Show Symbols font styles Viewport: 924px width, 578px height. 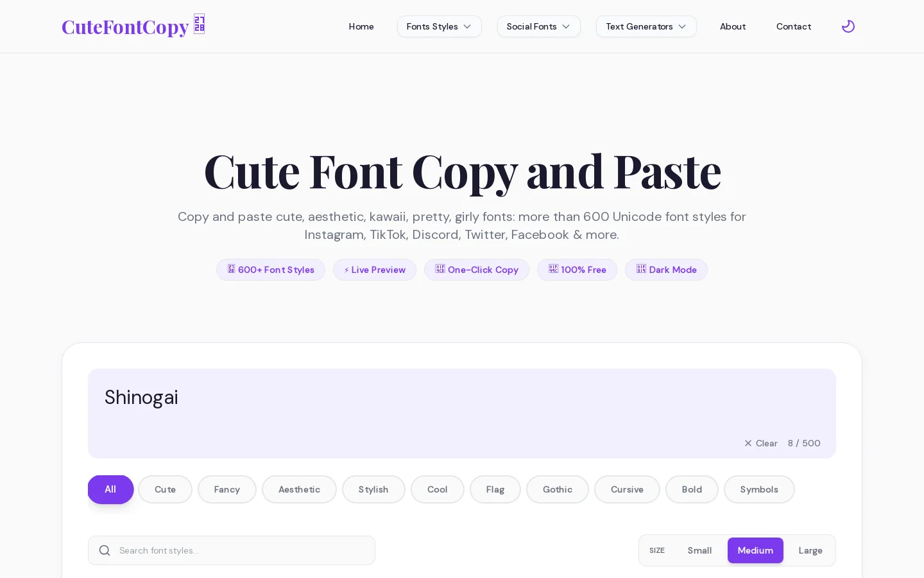(759, 489)
